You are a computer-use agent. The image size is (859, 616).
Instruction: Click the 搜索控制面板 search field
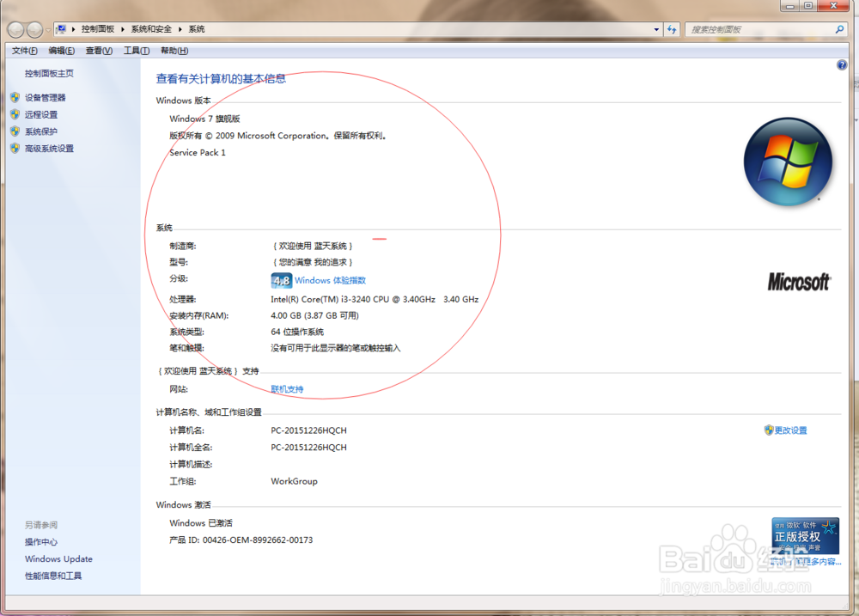pyautogui.click(x=760, y=29)
